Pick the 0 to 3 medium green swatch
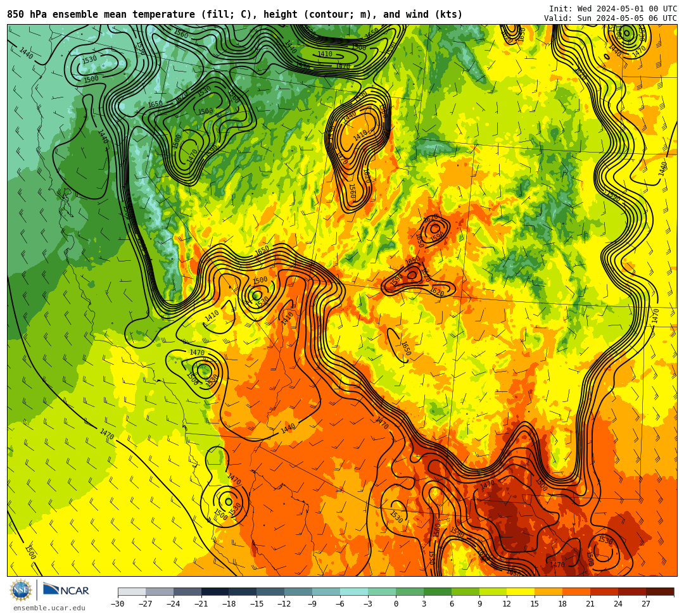 (410, 591)
